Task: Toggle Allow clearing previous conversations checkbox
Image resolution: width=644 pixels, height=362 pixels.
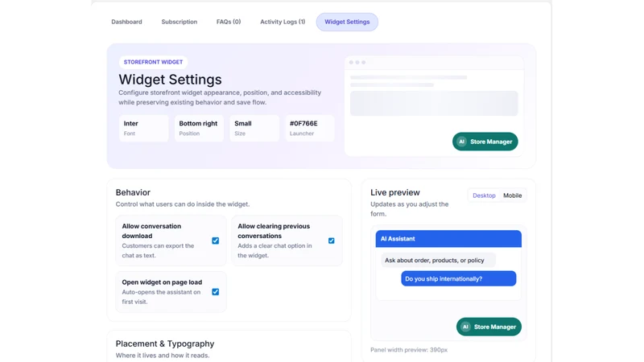Action: pos(332,241)
